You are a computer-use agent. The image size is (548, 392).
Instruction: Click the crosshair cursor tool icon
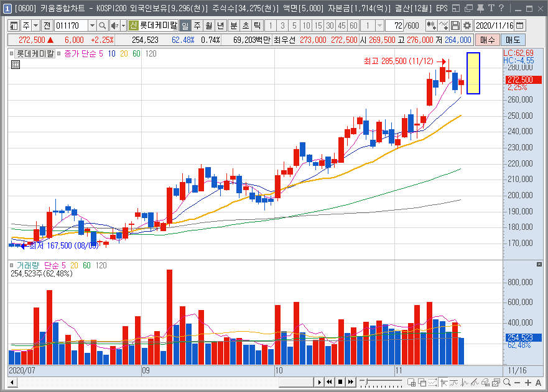click(x=444, y=383)
